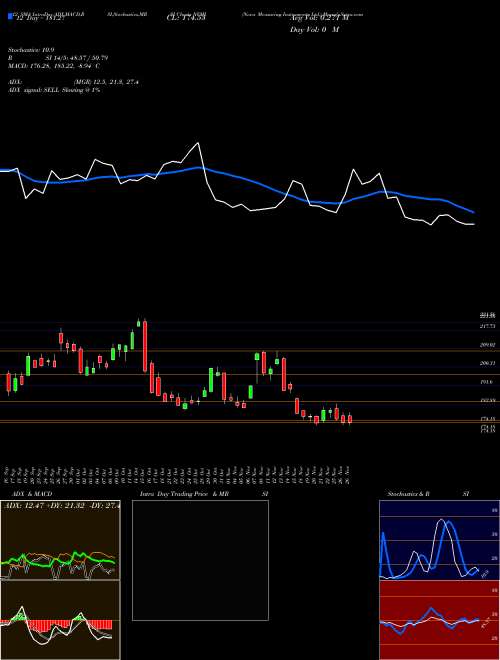Click the blue legend square beside 12 Day
Viewport: 500px width, 660px height.
pos(10,17)
